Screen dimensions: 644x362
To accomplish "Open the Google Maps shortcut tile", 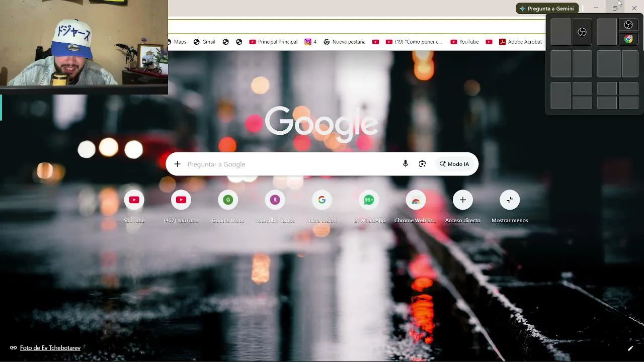I will 228,206.
